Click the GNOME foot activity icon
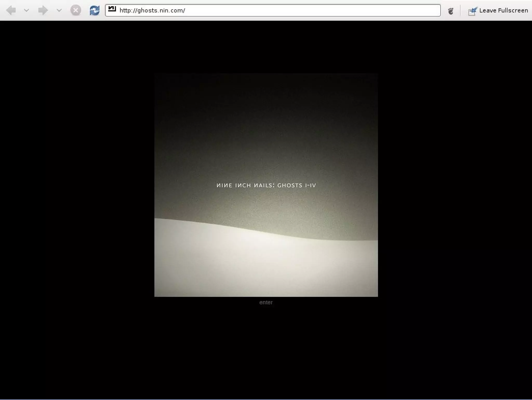 (451, 11)
